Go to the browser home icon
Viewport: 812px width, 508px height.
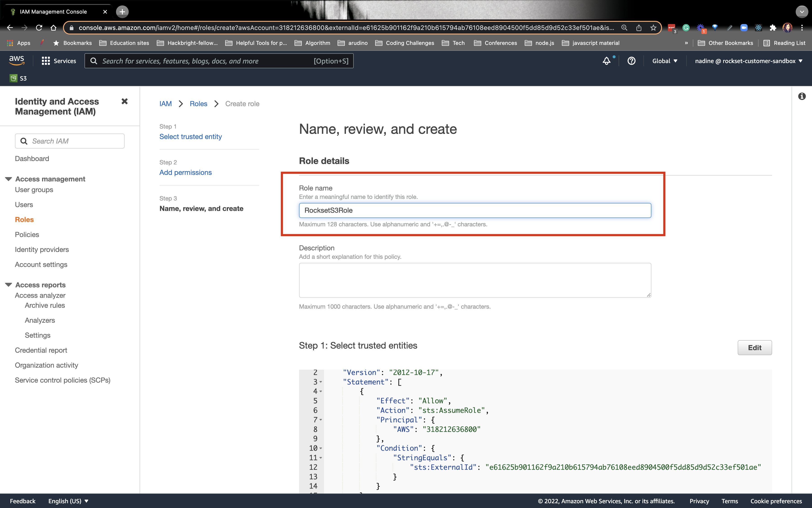pos(53,28)
